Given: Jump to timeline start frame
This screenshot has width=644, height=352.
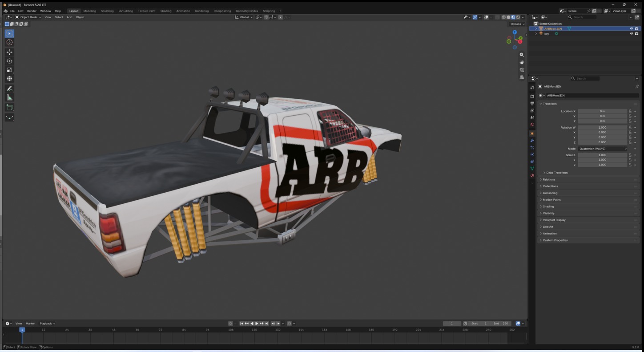Looking at the screenshot, I should coord(241,324).
